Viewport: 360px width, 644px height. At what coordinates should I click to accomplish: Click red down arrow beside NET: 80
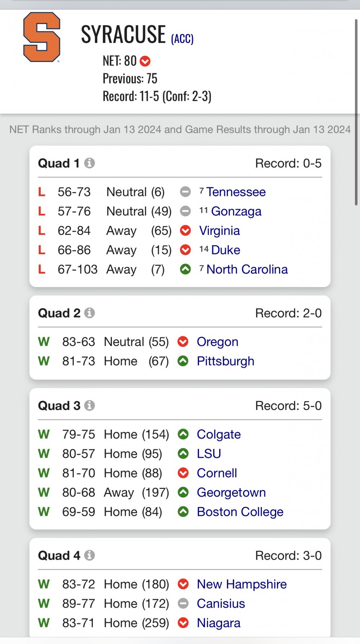145,61
